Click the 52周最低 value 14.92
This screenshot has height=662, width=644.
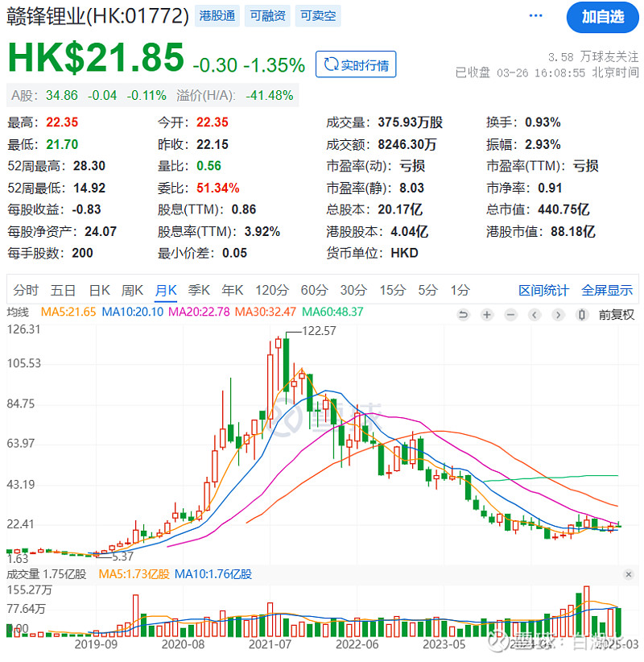tap(89, 188)
